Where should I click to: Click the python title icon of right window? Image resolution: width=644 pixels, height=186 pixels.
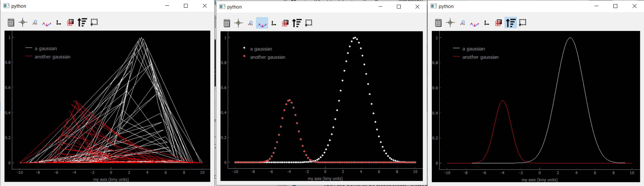[433, 6]
